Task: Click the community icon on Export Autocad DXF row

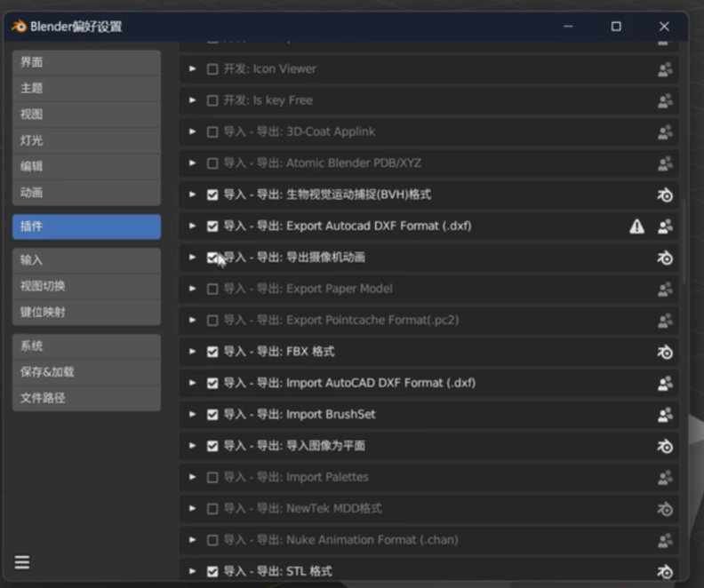Action: click(x=665, y=226)
